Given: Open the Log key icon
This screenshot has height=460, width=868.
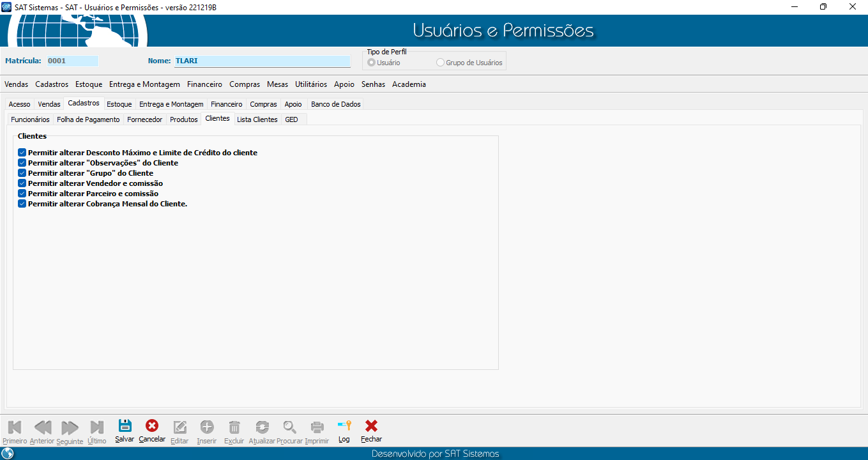Looking at the screenshot, I should 344,427.
